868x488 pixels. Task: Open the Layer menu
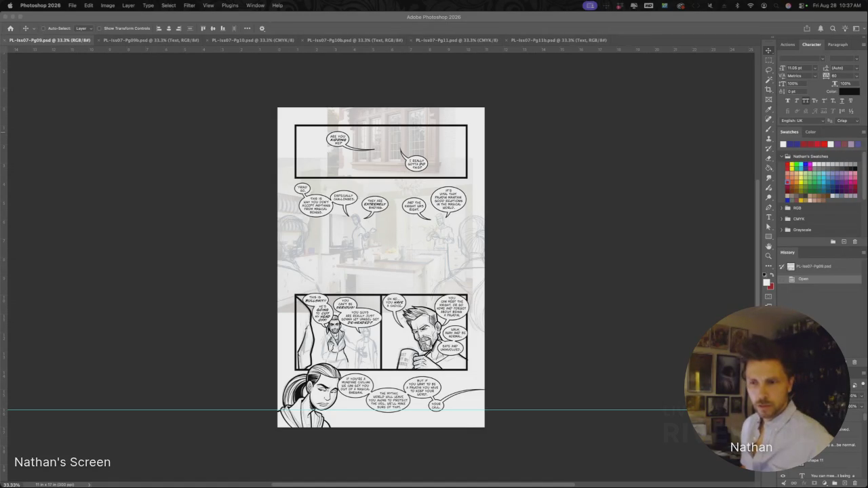[128, 5]
